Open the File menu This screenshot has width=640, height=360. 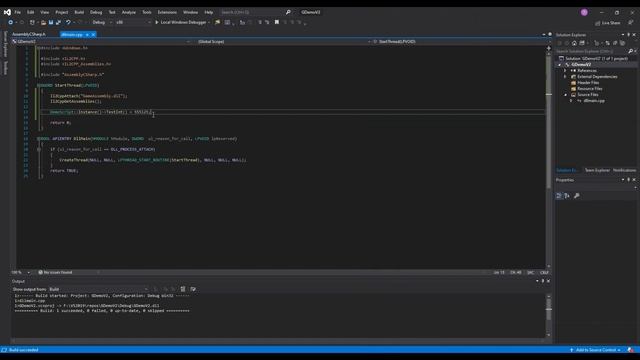pos(18,12)
